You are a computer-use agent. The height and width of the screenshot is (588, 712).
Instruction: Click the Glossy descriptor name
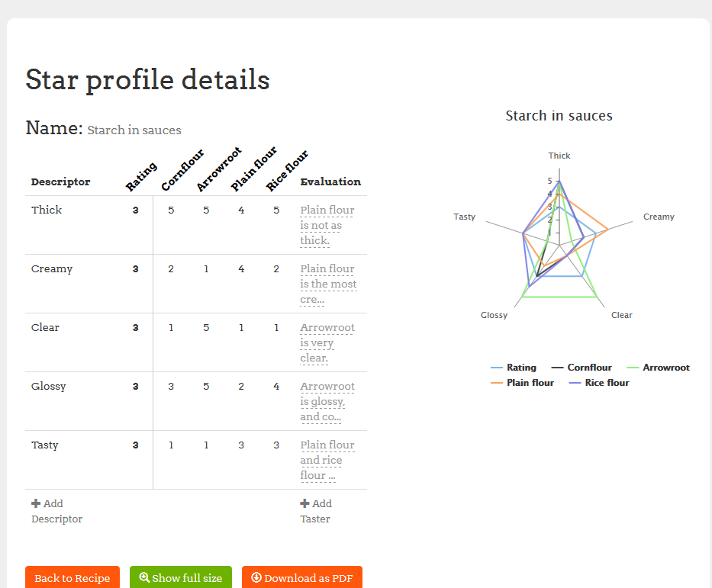tap(49, 387)
